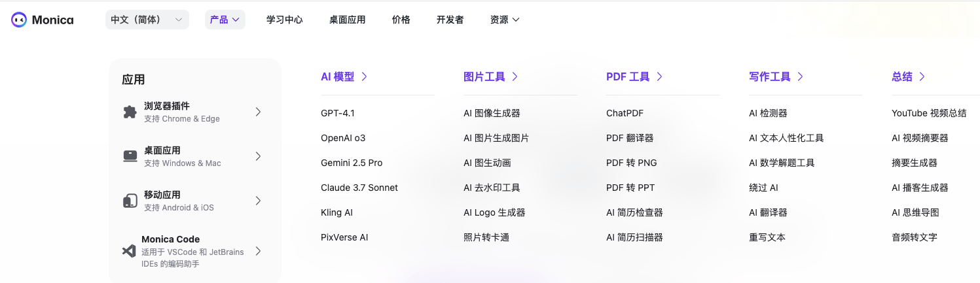This screenshot has height=283, width=980.
Task: Click chevron next to Monica Code
Action: pyautogui.click(x=258, y=251)
